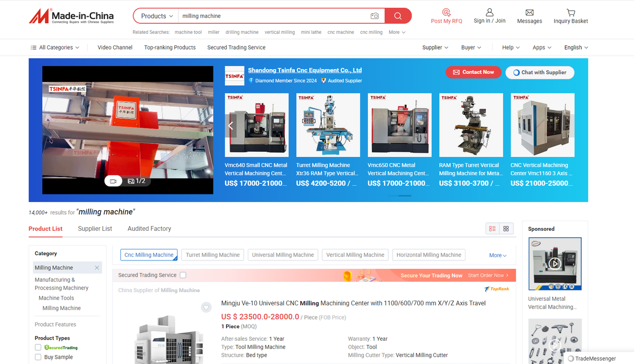Image resolution: width=634 pixels, height=364 pixels.
Task: Play the sponsored Universal Metal video
Action: point(555,263)
